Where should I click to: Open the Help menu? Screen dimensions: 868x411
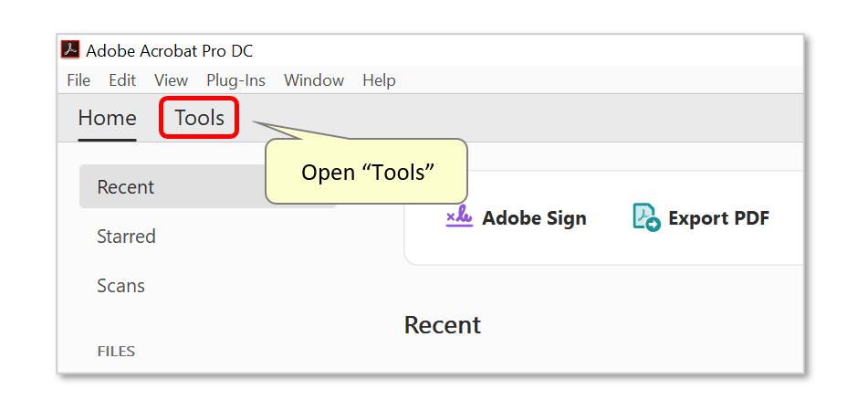click(379, 80)
